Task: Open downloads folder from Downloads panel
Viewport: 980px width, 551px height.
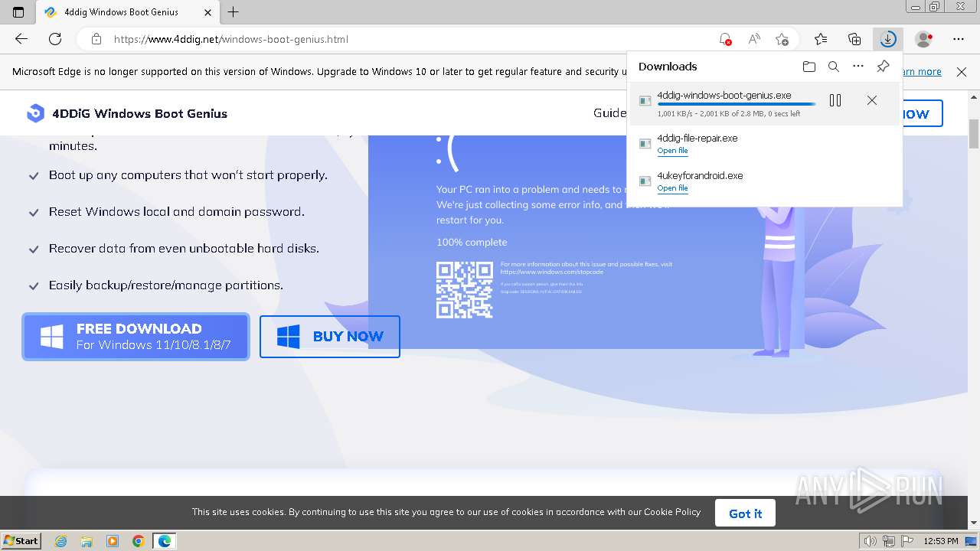Action: click(x=809, y=67)
